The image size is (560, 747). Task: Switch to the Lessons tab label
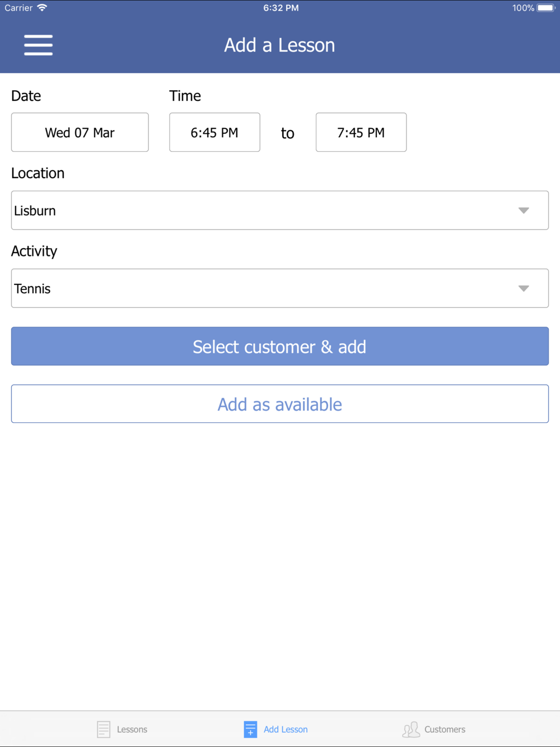click(x=132, y=730)
